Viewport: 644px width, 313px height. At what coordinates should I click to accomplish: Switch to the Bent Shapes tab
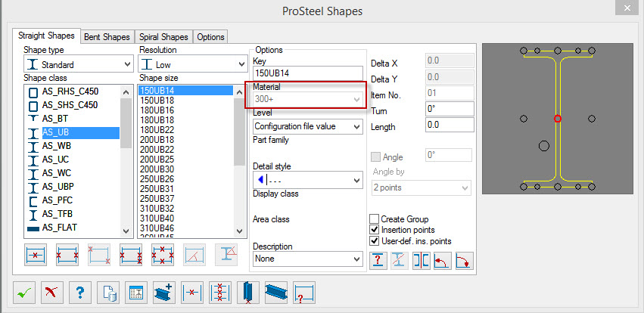click(x=107, y=37)
